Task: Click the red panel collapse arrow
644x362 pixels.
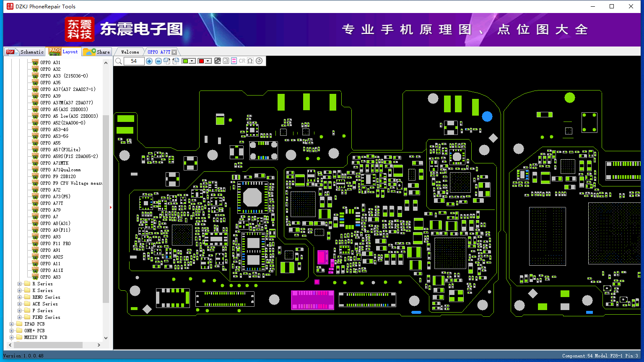Action: coord(111,207)
